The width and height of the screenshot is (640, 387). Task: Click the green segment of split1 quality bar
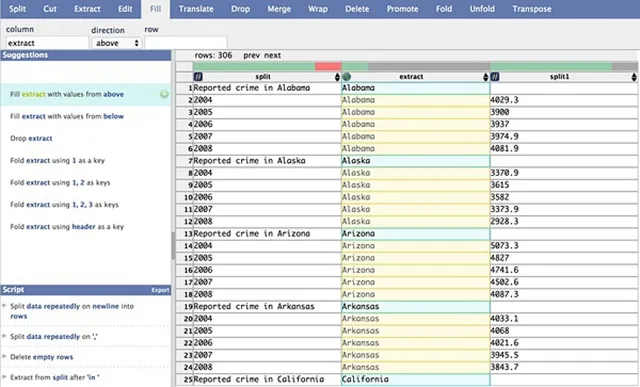[551, 66]
